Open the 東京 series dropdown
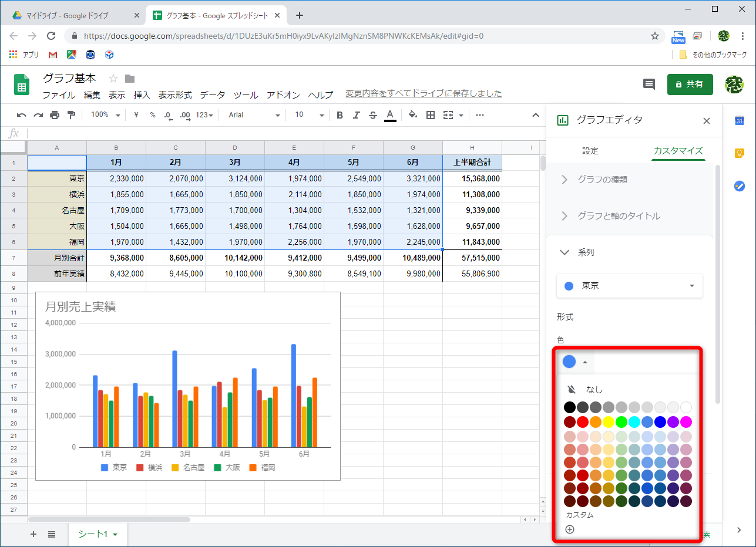The image size is (756, 547). pyautogui.click(x=629, y=286)
